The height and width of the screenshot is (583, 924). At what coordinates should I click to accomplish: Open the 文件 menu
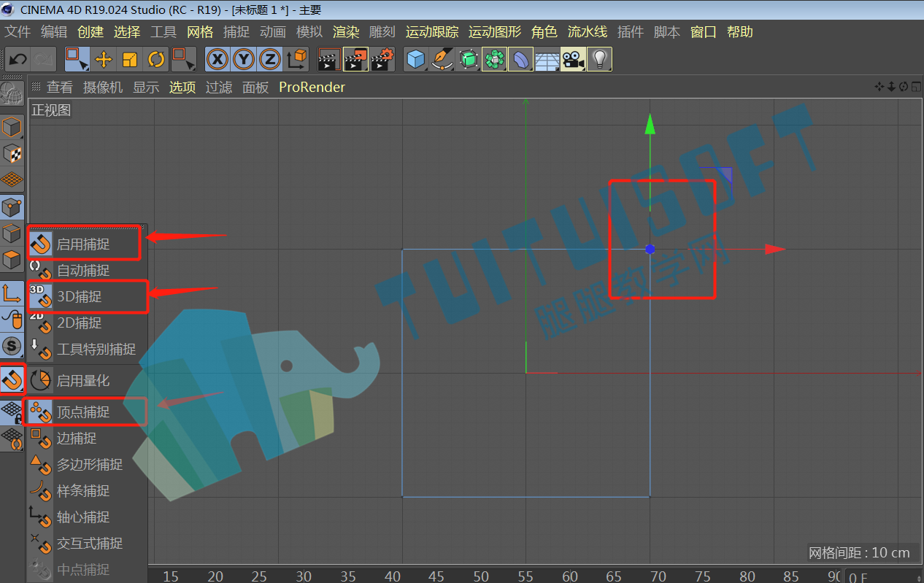click(18, 32)
